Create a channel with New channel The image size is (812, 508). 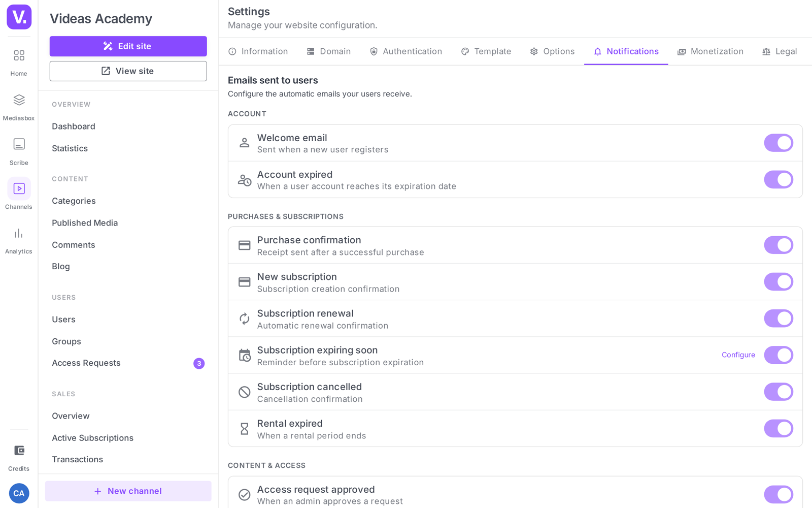[x=128, y=491]
